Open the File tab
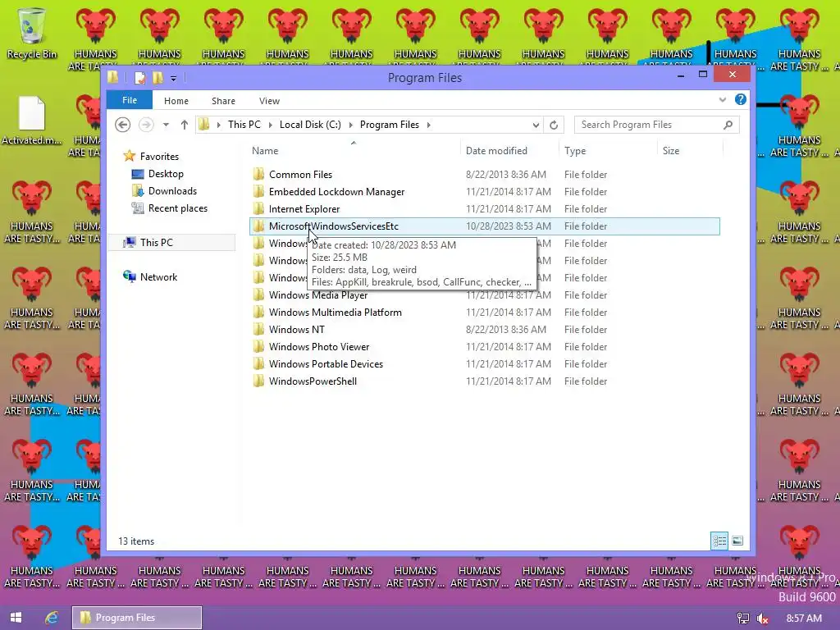Viewport: 840px width, 630px height. pos(129,100)
